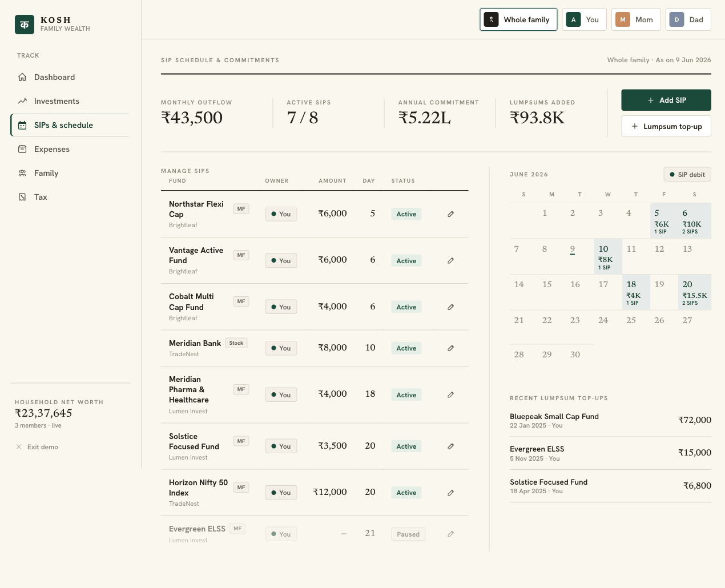This screenshot has height=588, width=725.
Task: Click the Annual commitment ₹5.22L value
Action: coord(425,118)
